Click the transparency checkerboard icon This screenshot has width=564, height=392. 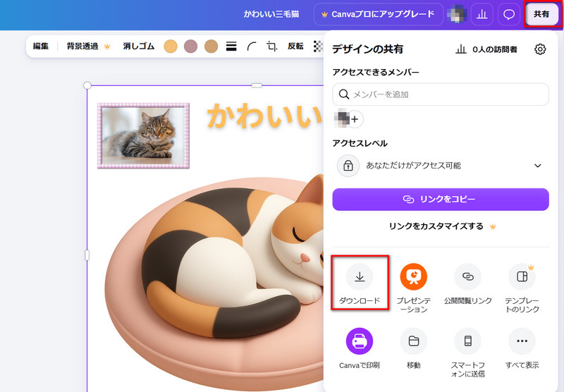coord(318,47)
